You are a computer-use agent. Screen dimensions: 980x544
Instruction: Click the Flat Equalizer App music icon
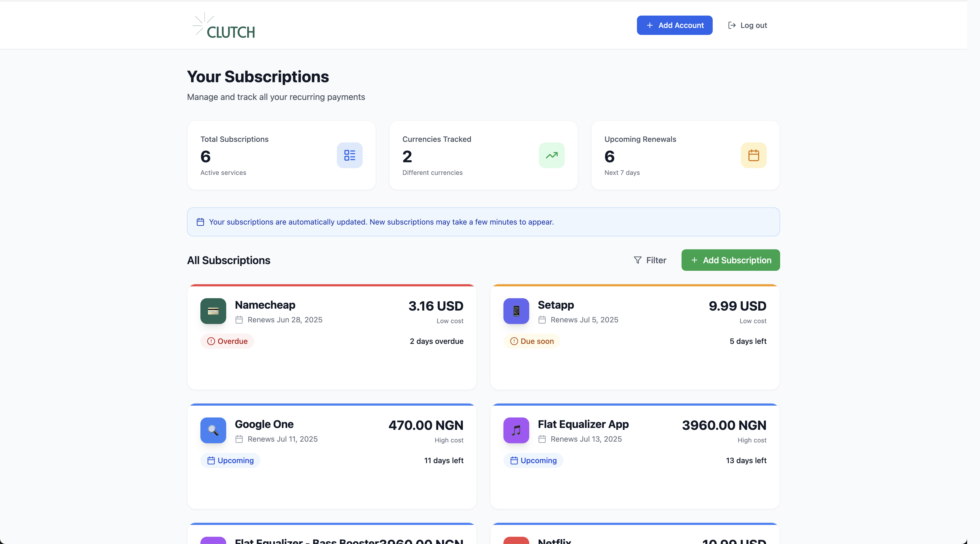(516, 430)
